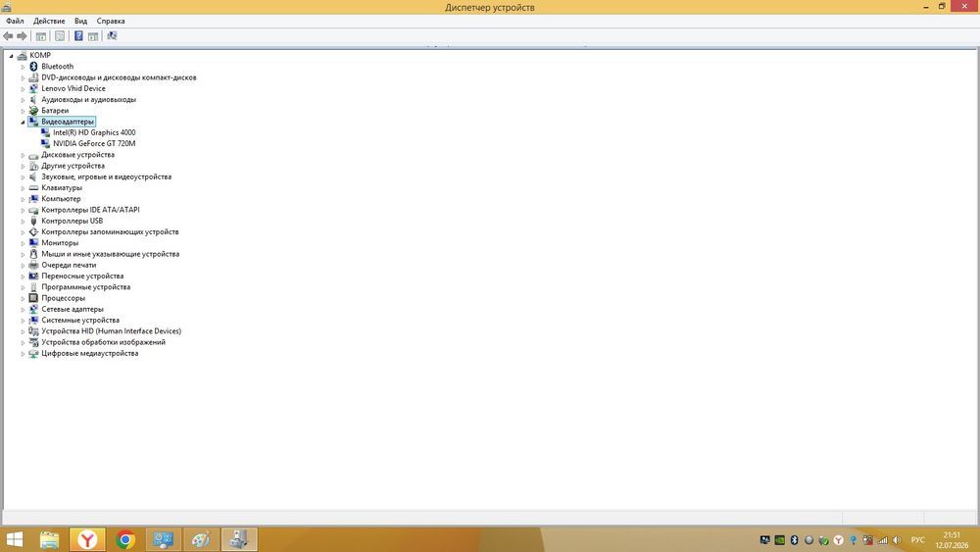Select Видеоадаптеры label

tap(68, 122)
